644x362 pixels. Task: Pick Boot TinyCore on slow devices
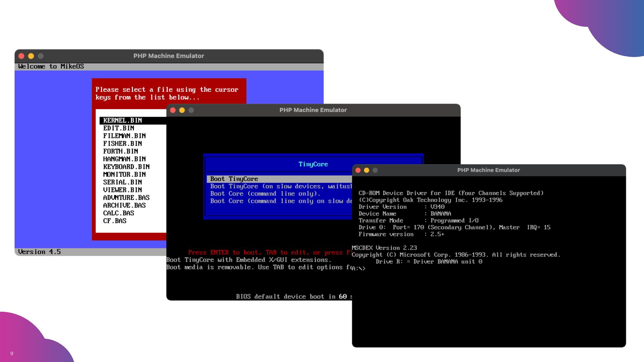281,186
